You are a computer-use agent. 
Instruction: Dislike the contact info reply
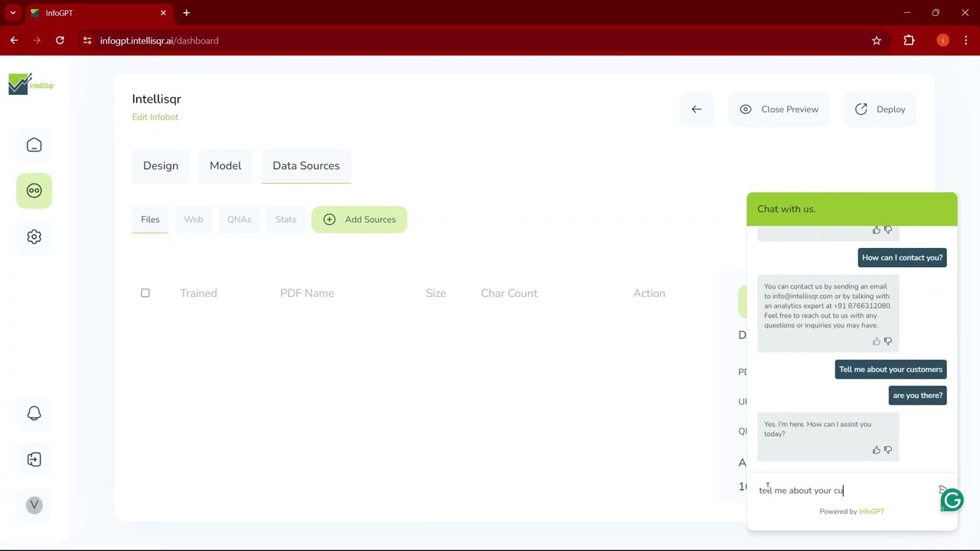[888, 341]
